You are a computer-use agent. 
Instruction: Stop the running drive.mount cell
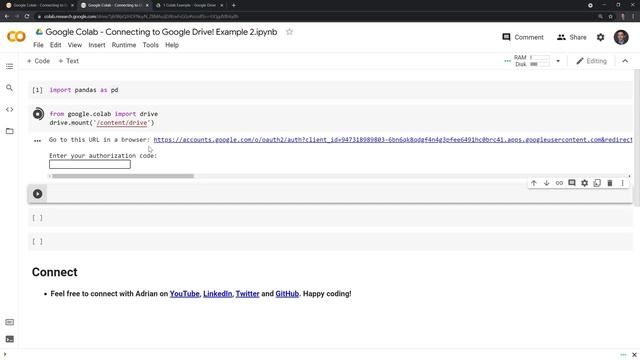(x=38, y=114)
